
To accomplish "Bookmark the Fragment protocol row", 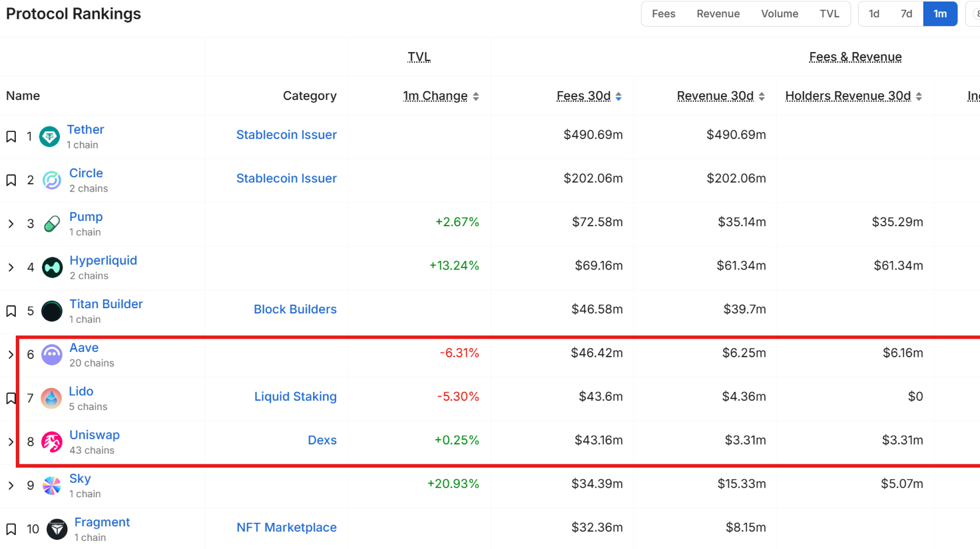I will tap(11, 529).
